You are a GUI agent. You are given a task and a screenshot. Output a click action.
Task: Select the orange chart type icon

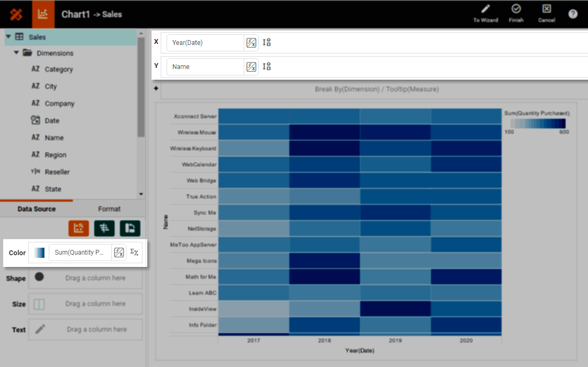click(x=79, y=228)
